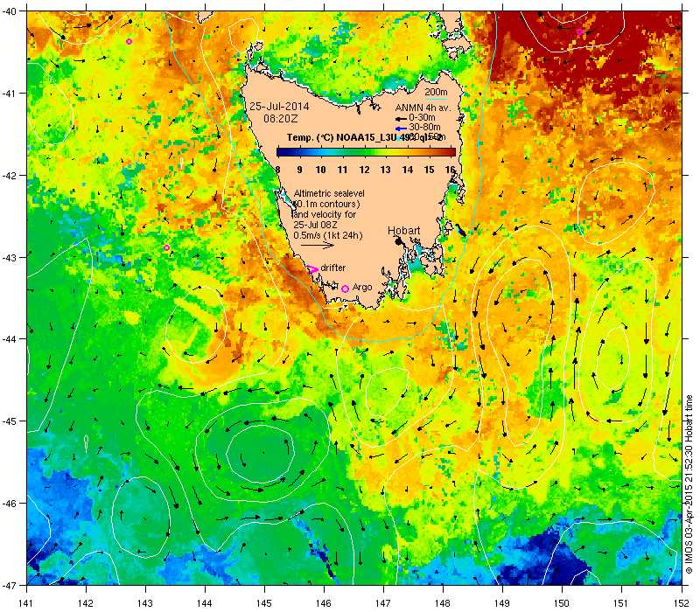Click the latitude axis label '-42'
This screenshot has height=612, width=700.
pos(9,175)
